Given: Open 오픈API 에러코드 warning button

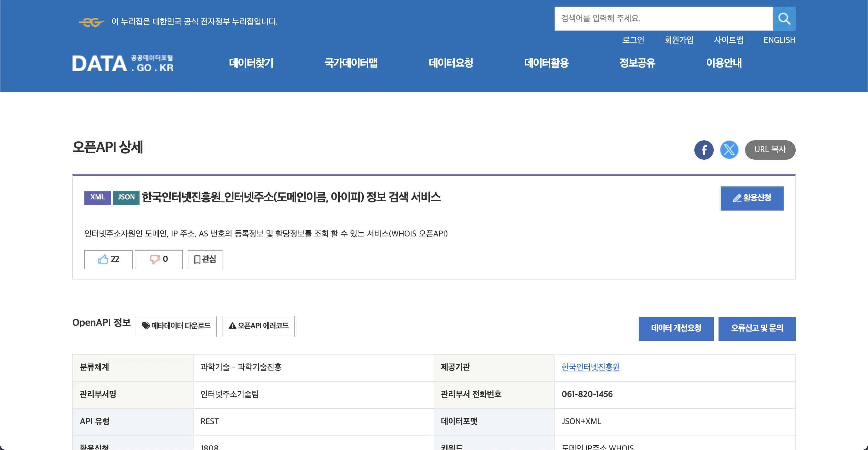Looking at the screenshot, I should (x=258, y=326).
